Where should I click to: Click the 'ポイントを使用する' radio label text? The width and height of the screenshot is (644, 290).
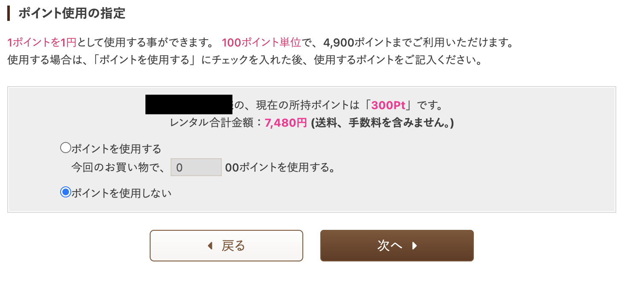pos(116,149)
